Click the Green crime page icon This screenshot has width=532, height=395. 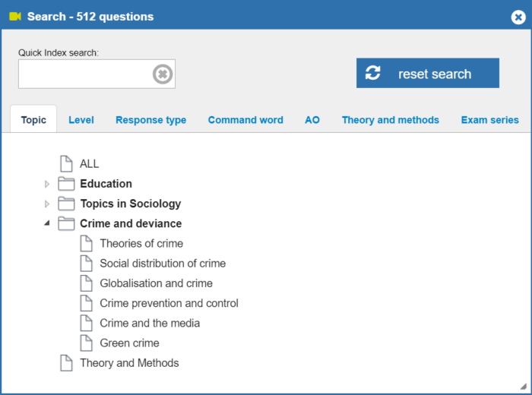click(x=86, y=343)
